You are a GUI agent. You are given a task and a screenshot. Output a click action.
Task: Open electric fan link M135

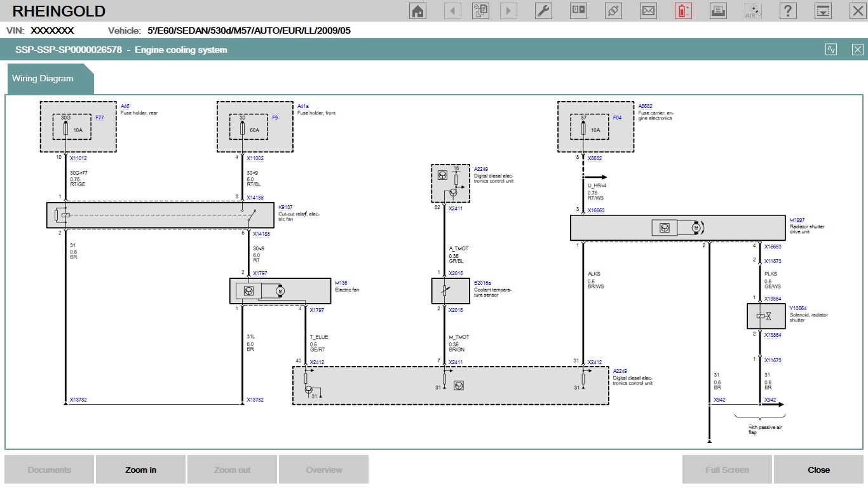click(x=341, y=283)
